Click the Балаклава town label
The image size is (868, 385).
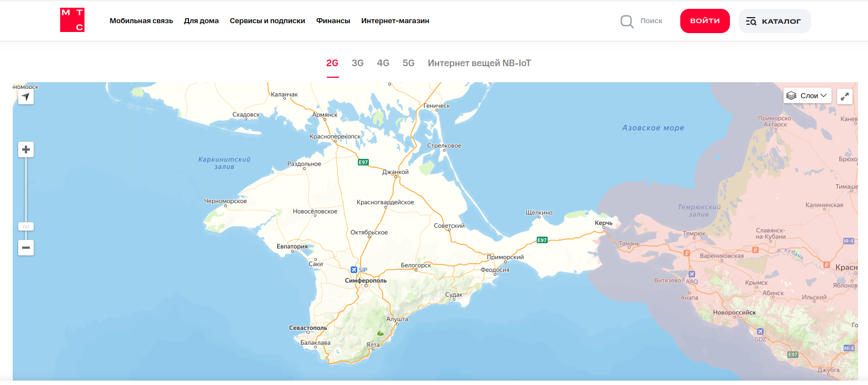pos(315,343)
